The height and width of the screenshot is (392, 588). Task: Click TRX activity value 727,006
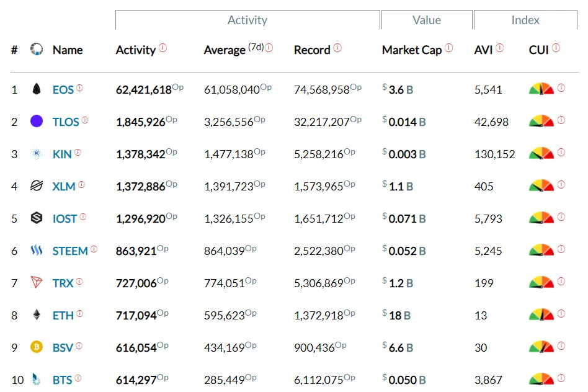(136, 283)
